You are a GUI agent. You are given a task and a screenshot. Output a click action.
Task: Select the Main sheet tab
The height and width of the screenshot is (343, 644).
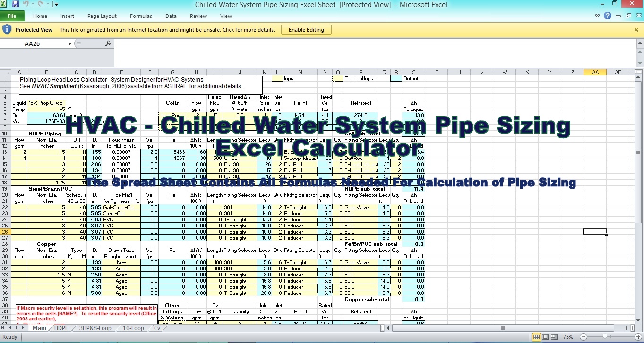pos(39,328)
